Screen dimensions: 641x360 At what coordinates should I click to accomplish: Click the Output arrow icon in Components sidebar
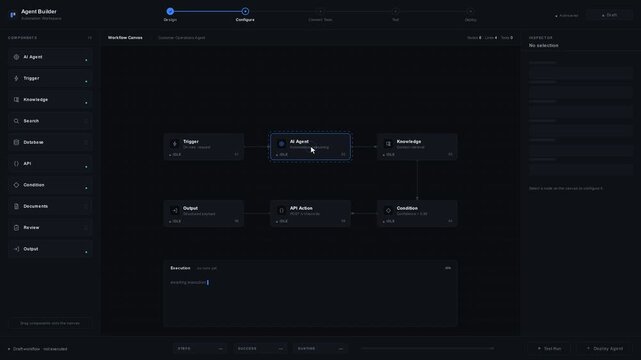pos(16,249)
